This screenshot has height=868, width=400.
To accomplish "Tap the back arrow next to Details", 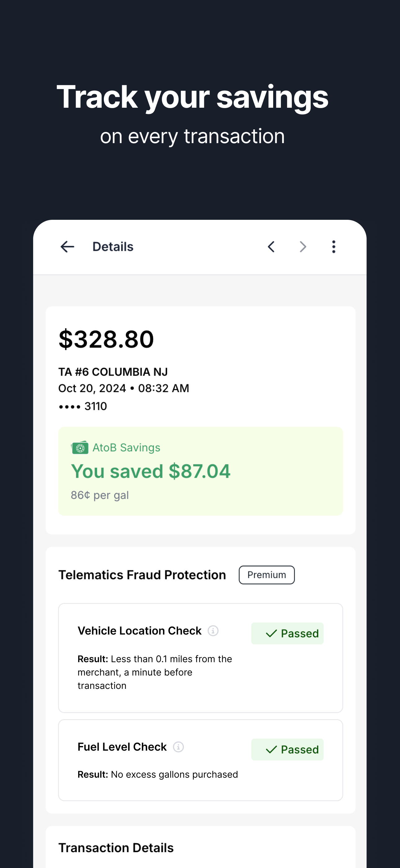I will coord(67,247).
